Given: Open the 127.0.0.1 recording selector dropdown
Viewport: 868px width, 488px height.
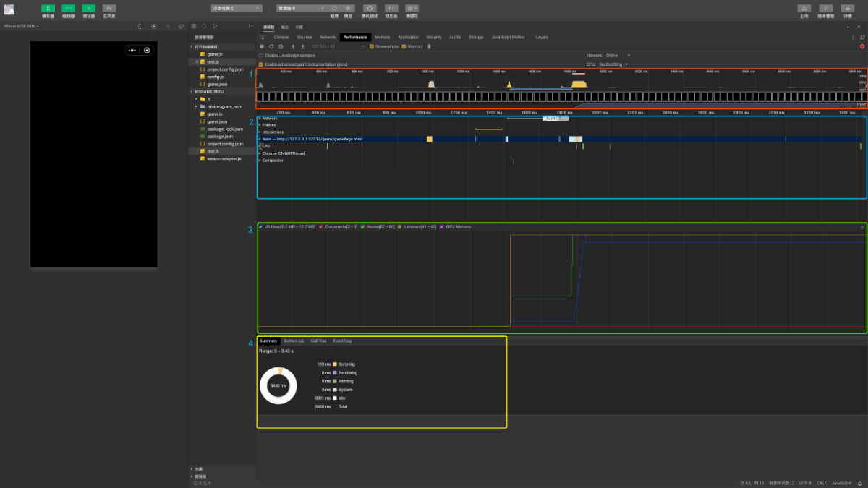Looking at the screenshot, I should 337,46.
